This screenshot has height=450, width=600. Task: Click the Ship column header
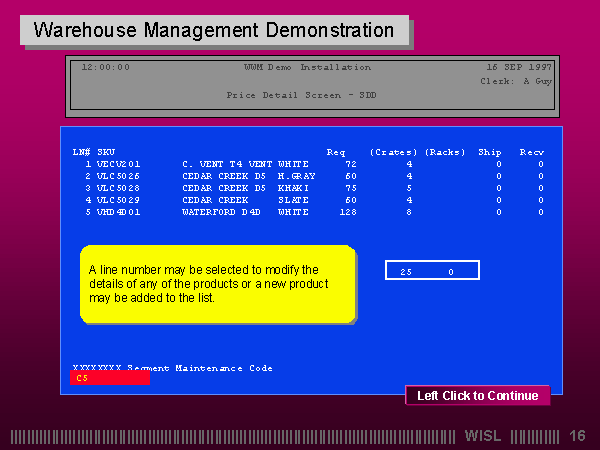tap(489, 152)
